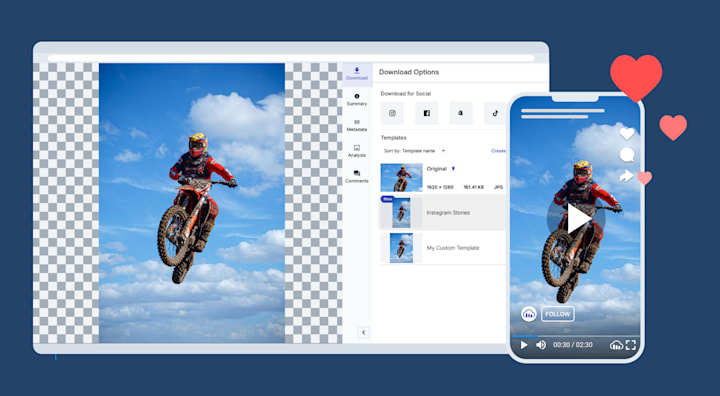
Task: Choose Facebook download for social icon
Action: [427, 113]
